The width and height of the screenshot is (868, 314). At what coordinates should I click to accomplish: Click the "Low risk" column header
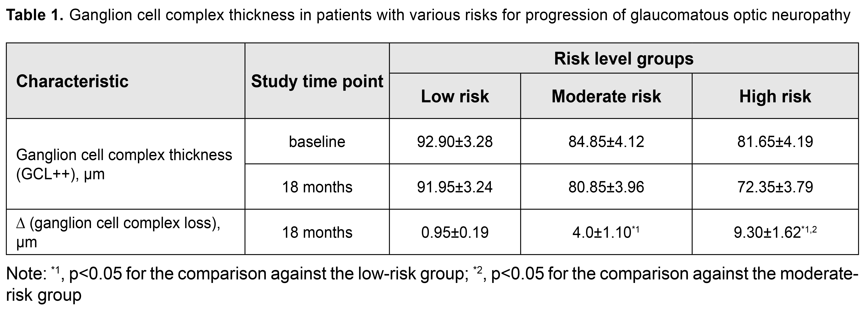coord(455,96)
